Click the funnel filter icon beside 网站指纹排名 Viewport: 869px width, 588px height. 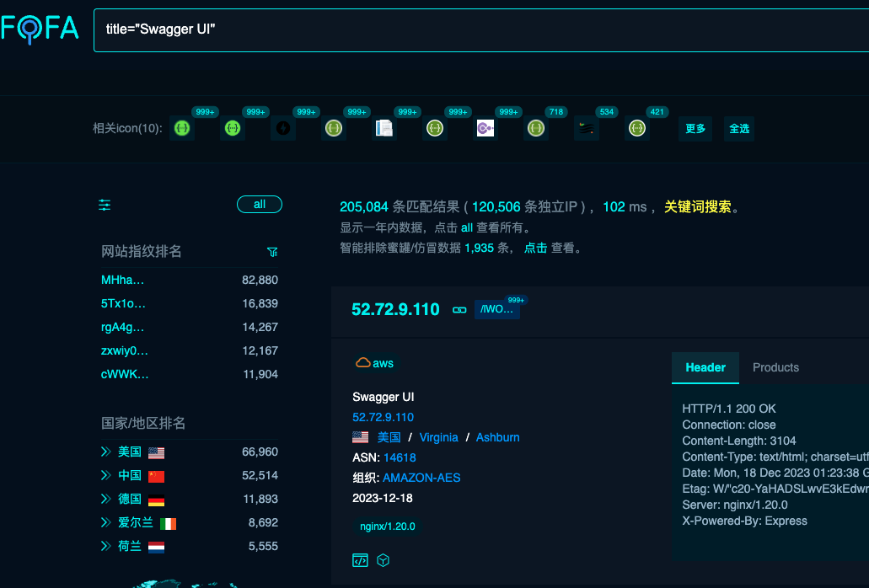tap(272, 252)
